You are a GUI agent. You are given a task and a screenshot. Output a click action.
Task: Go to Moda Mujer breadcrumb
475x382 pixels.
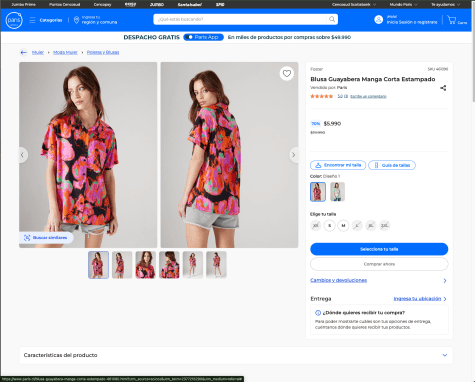pyautogui.click(x=65, y=52)
